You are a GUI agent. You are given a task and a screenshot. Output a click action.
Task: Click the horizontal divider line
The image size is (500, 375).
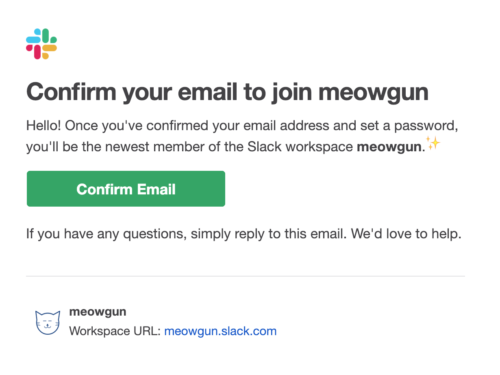click(245, 276)
